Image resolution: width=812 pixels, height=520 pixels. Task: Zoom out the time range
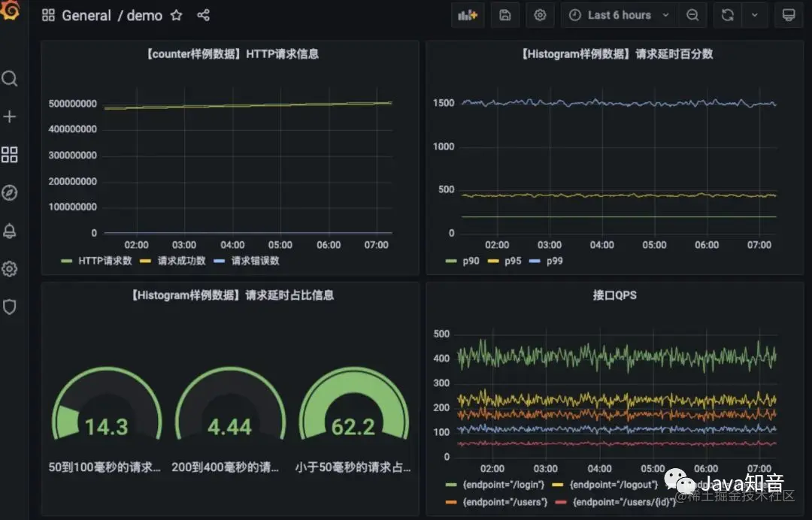click(692, 15)
